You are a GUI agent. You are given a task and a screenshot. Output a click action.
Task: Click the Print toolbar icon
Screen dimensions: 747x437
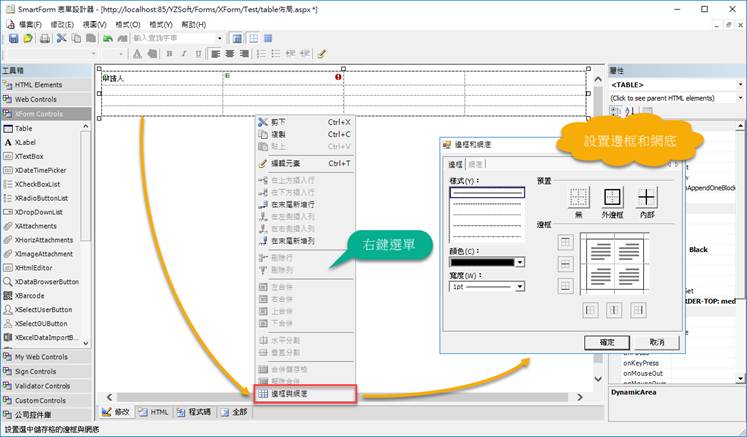44,38
